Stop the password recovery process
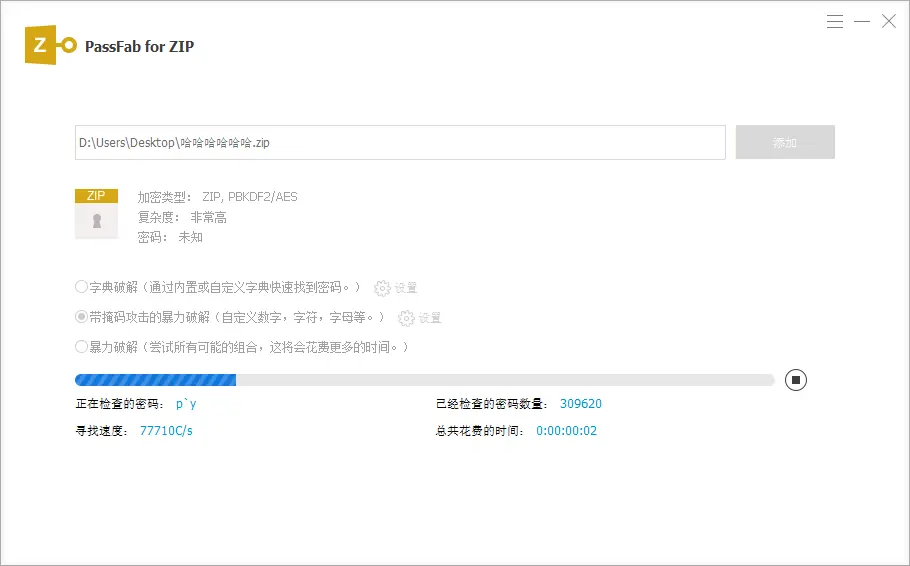910x566 pixels. pos(796,380)
